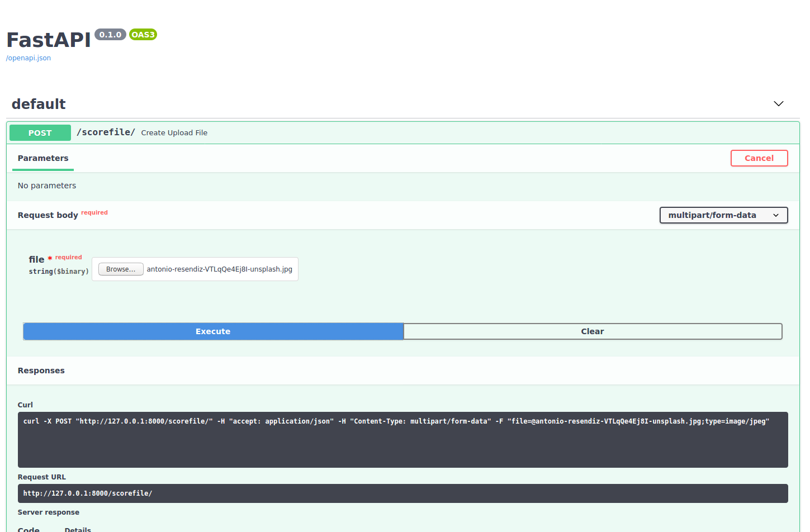Image resolution: width=810 pixels, height=532 pixels.
Task: Execute the scorefile request
Action: point(213,331)
